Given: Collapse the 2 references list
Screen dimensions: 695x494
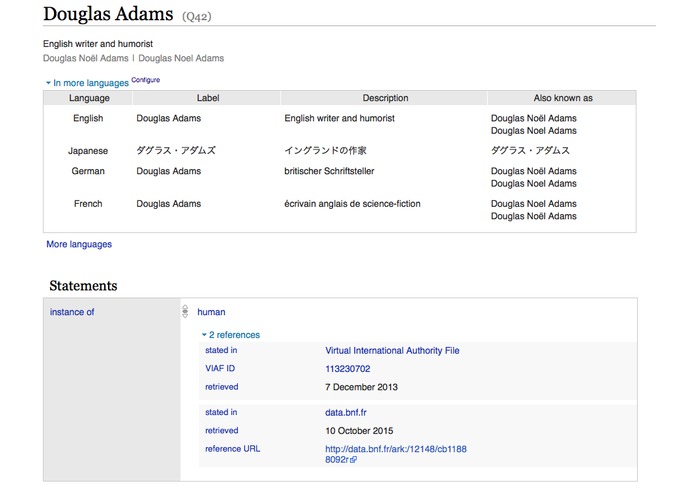Looking at the screenshot, I should point(231,335).
